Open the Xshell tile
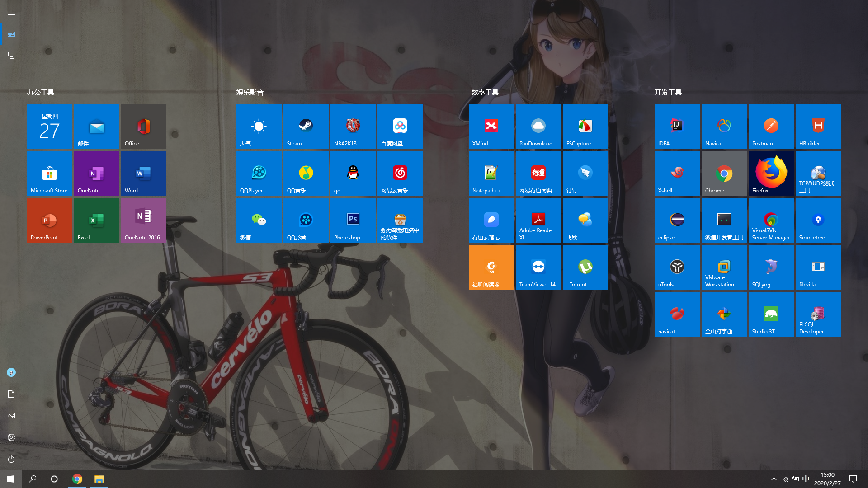The height and width of the screenshot is (488, 868). pos(677,174)
